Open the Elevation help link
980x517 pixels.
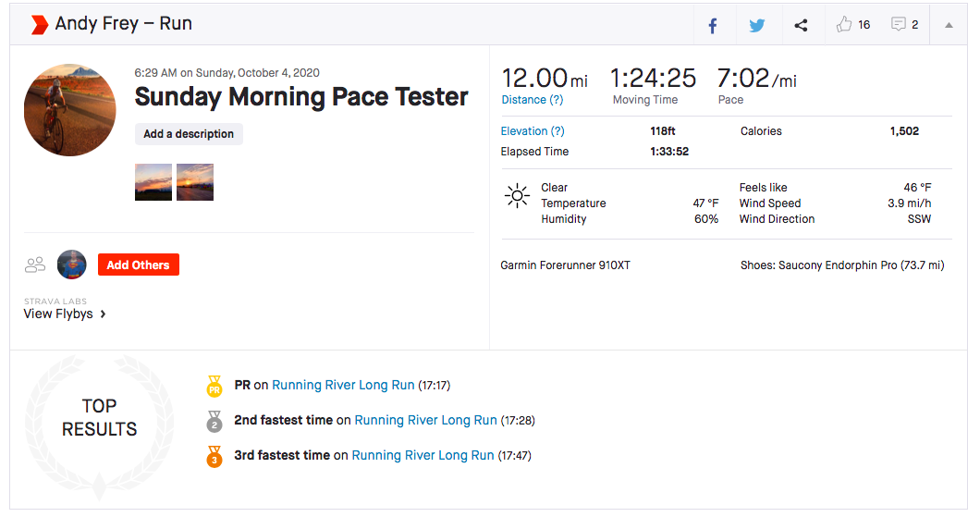[x=533, y=131]
